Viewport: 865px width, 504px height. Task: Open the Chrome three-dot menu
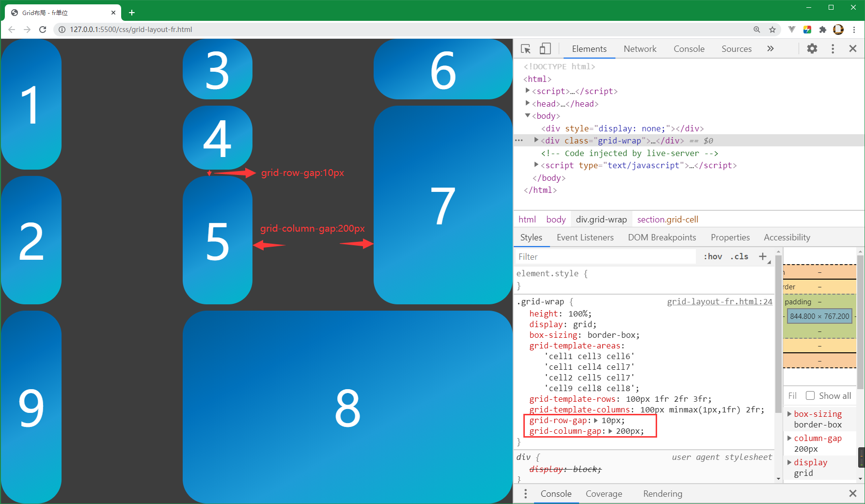coord(854,30)
